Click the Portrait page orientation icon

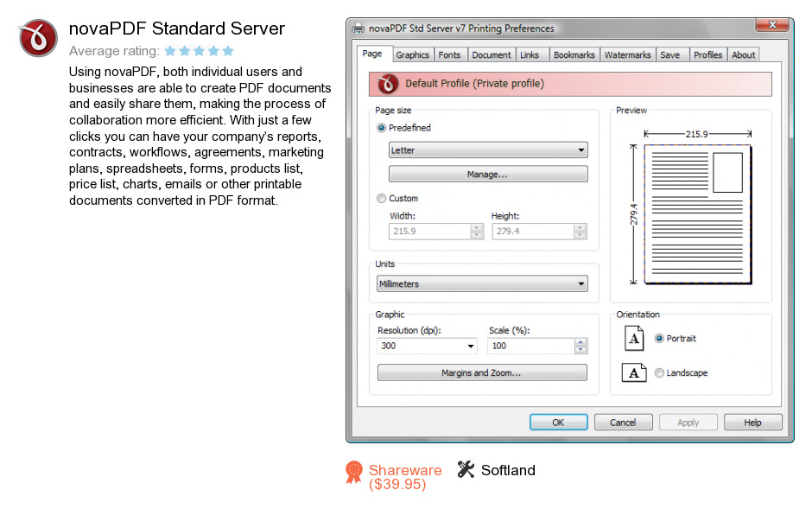point(634,339)
